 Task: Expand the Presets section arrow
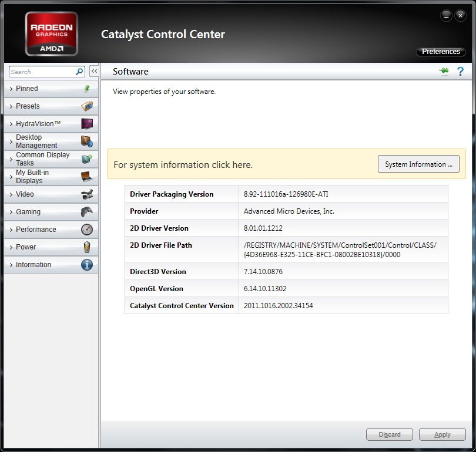click(11, 106)
